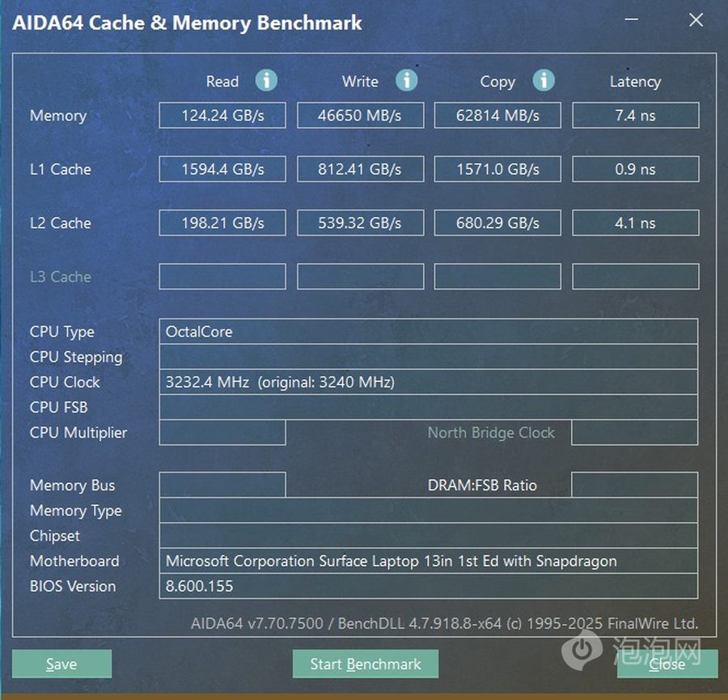Viewport: 728px width, 700px height.
Task: Click the empty Memory Bus field
Action: [222, 485]
